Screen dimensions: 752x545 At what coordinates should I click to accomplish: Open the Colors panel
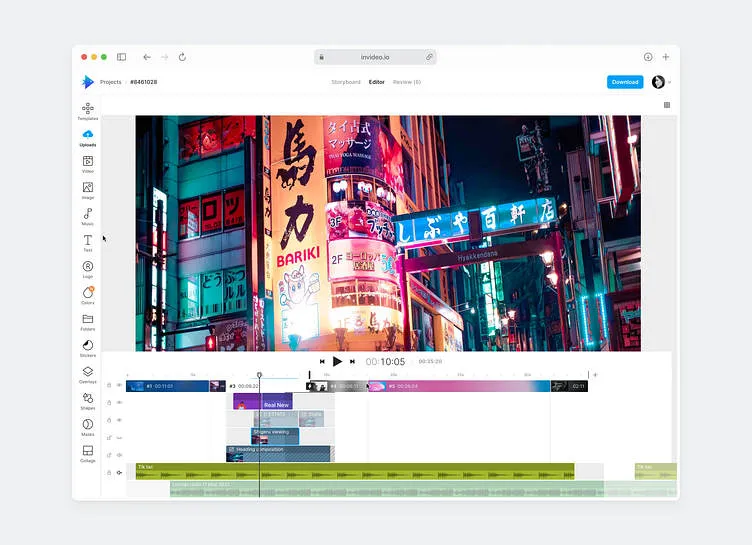coord(88,295)
